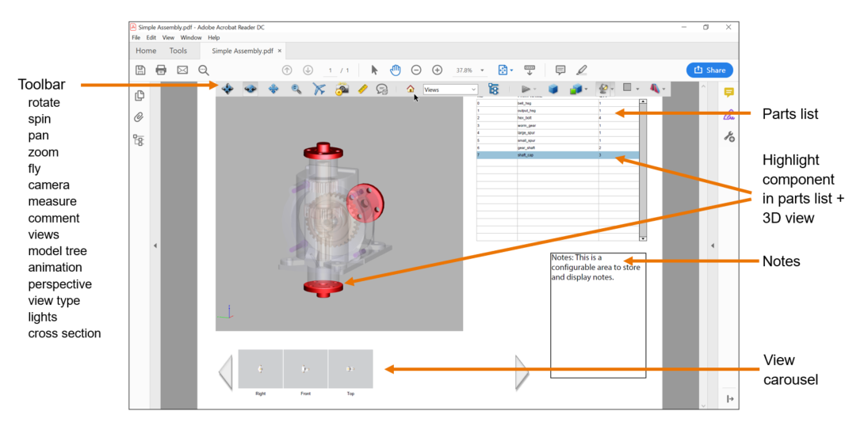
Task: Enable scrolling mode icon
Action: pos(530,70)
